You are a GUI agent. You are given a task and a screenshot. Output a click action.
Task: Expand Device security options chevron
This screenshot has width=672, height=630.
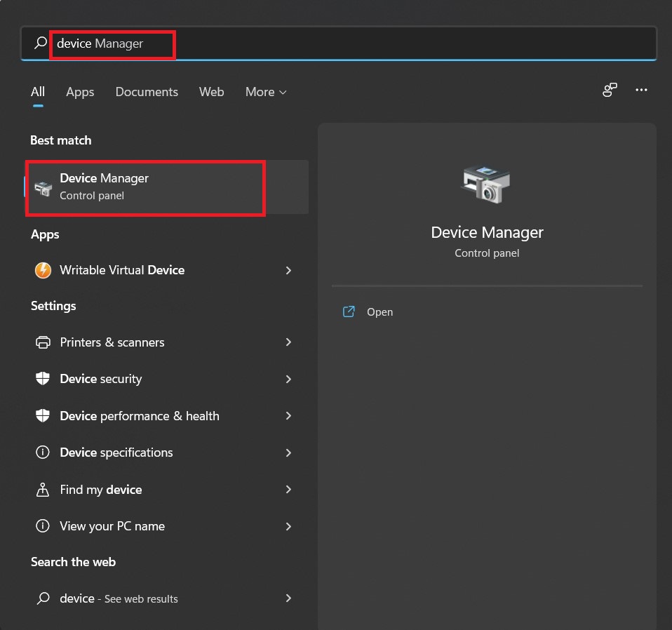pyautogui.click(x=288, y=379)
